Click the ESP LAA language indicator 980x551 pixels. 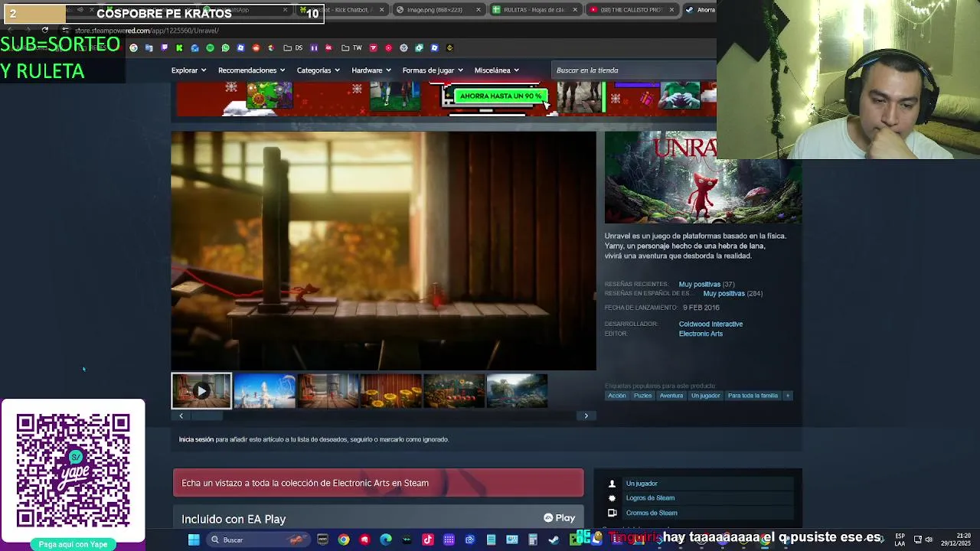point(900,540)
